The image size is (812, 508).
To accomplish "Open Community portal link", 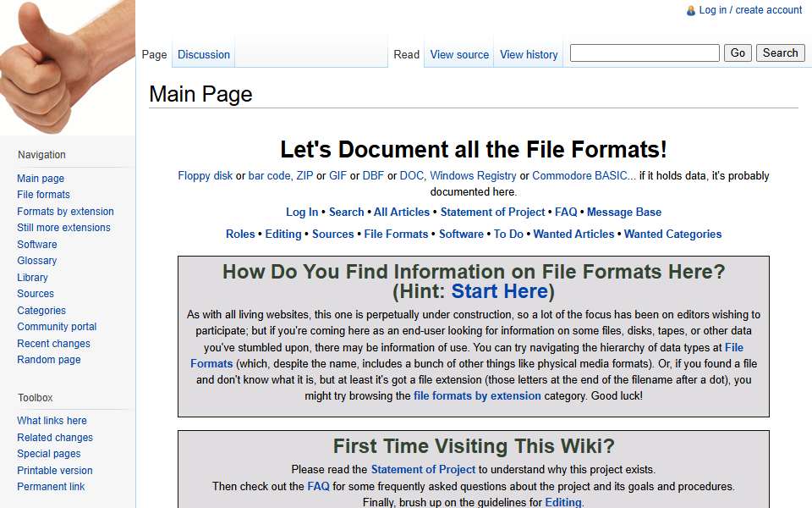I will 57,327.
